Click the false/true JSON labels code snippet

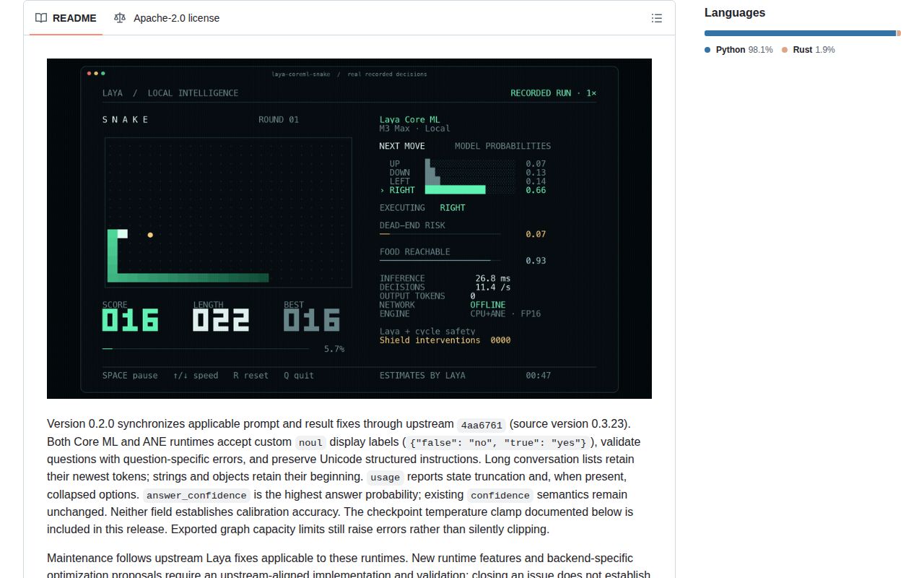pos(498,443)
